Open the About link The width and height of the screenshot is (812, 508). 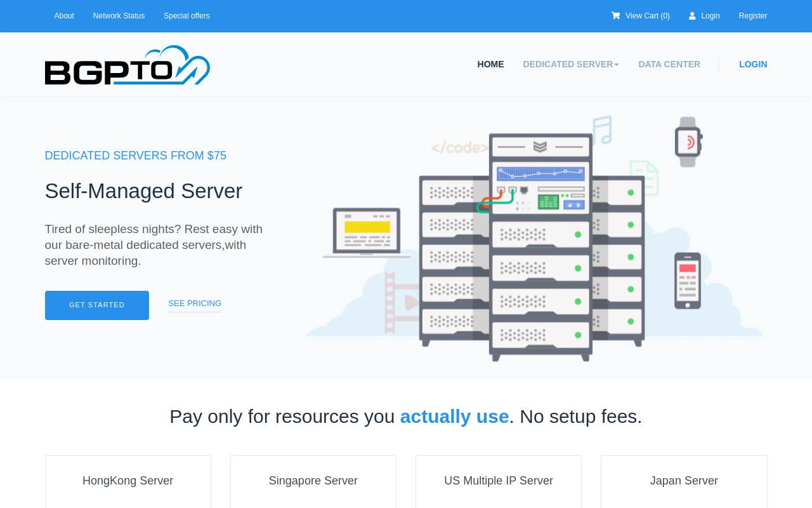tap(64, 16)
